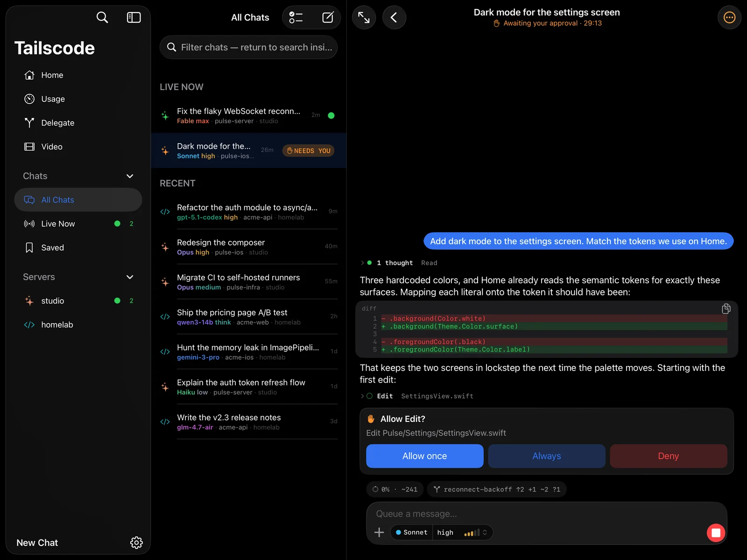Start a New Chat
Image resolution: width=747 pixels, height=560 pixels.
click(x=37, y=543)
